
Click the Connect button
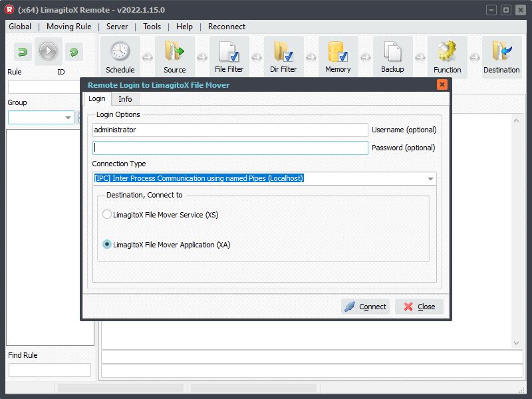[365, 307]
